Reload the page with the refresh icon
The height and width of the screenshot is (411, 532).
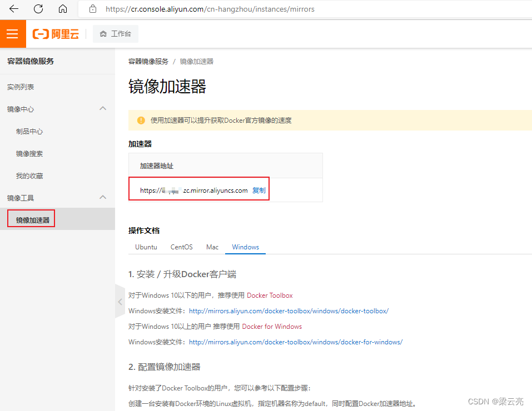coord(38,9)
